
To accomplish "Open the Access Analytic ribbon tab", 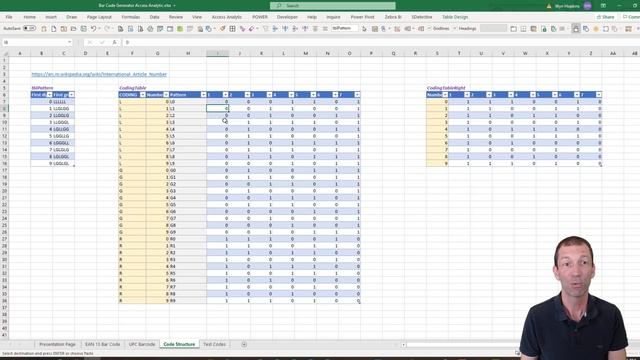I will click(x=227, y=17).
